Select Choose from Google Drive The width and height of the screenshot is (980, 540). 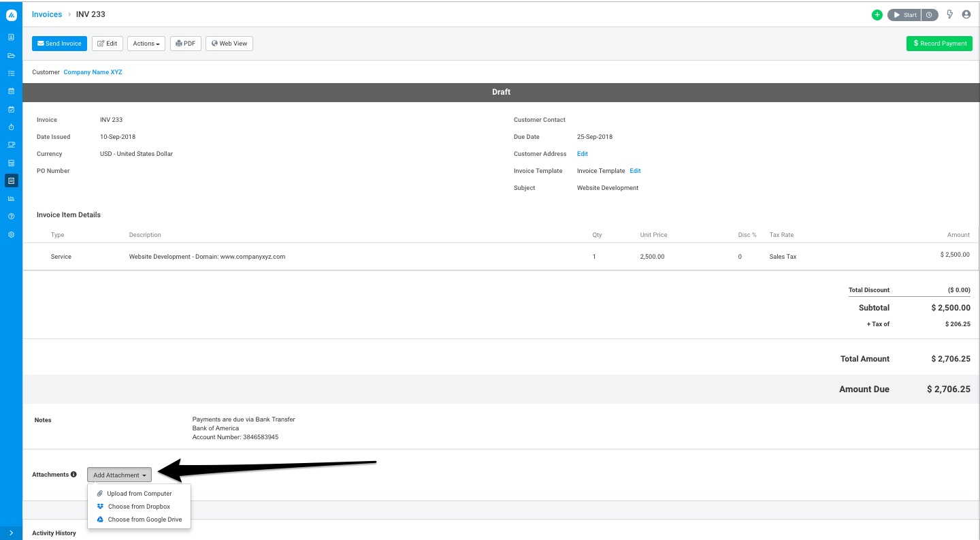pos(140,520)
